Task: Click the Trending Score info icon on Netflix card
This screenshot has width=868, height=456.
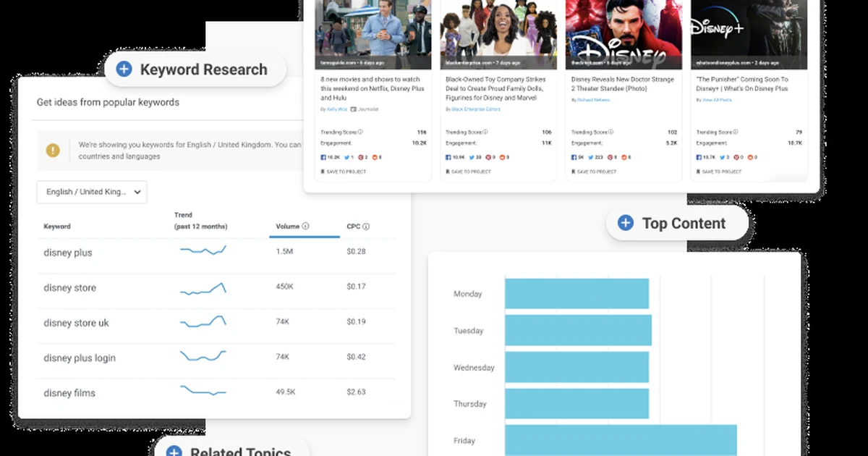Action: (360, 132)
